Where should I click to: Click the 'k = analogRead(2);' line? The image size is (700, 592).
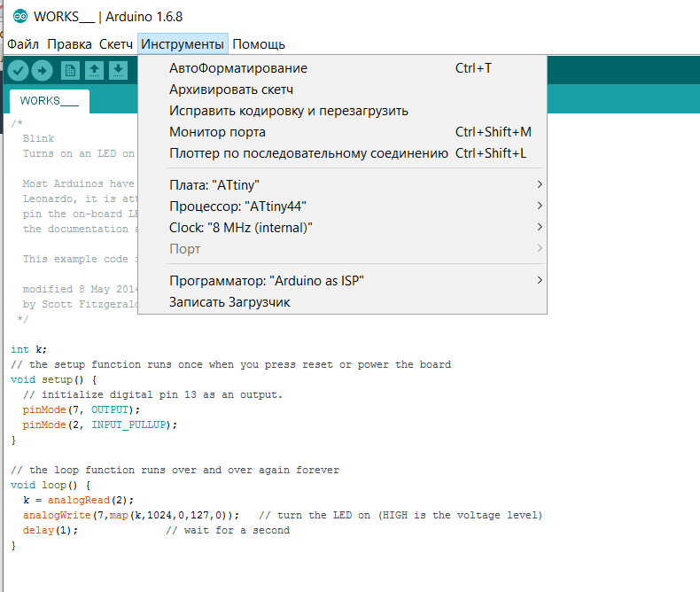[78, 500]
